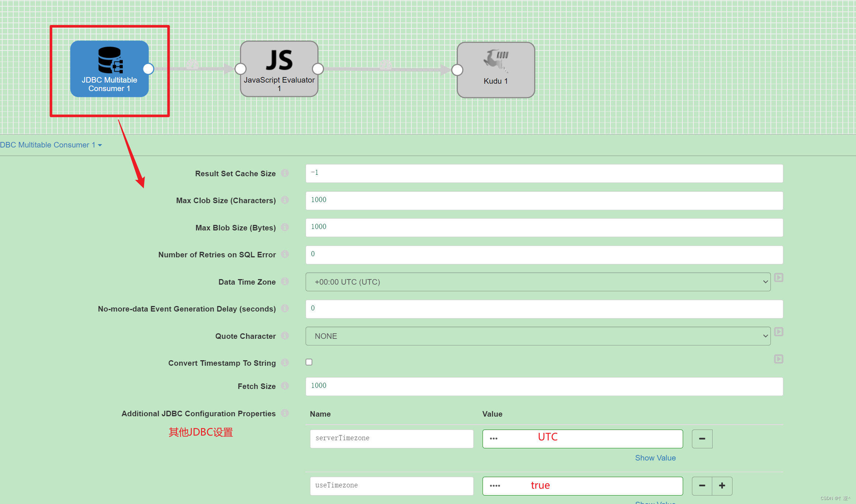Enable the Convert Timestamp To String checkbox
The width and height of the screenshot is (856, 504).
[x=309, y=362]
